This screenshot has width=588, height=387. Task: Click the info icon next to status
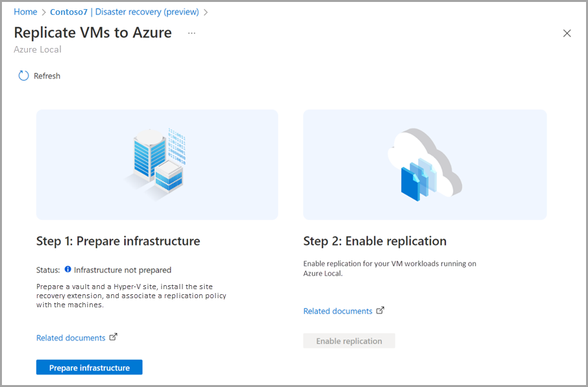(69, 270)
